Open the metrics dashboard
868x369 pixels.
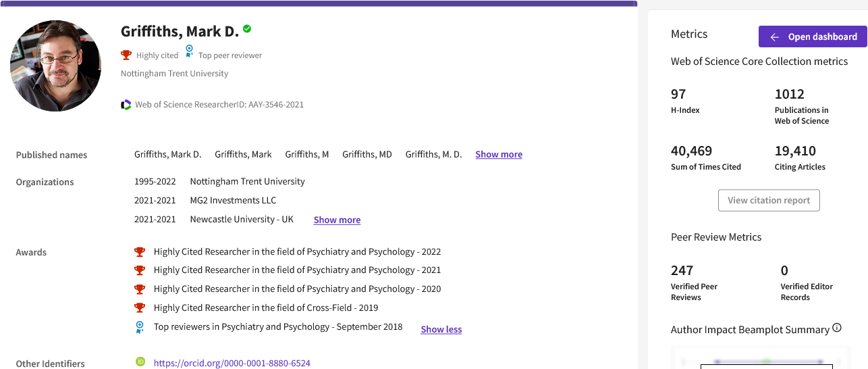point(812,37)
